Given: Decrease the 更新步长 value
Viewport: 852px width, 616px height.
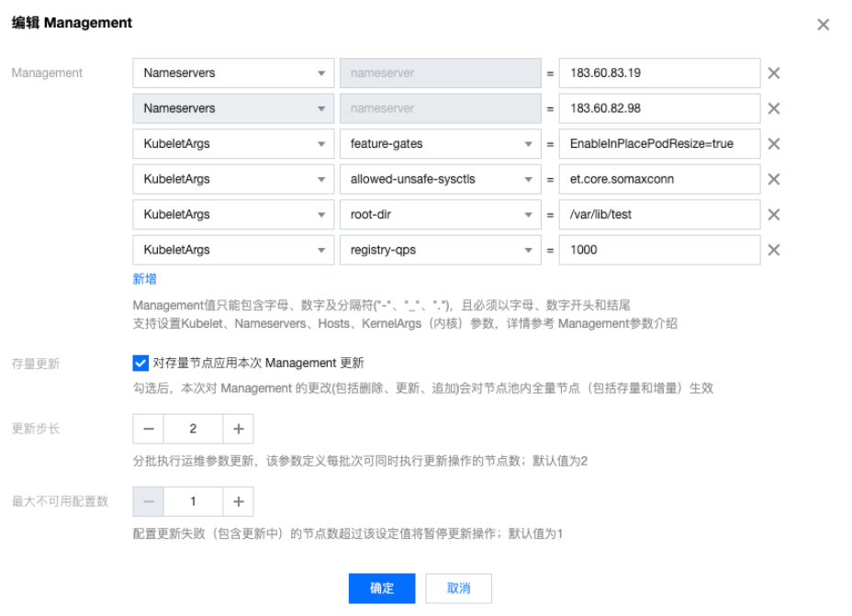Looking at the screenshot, I should point(149,429).
